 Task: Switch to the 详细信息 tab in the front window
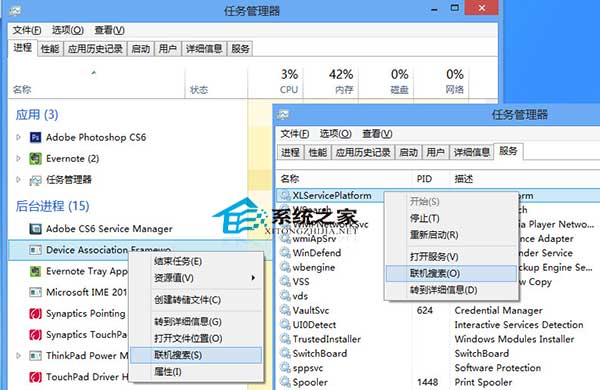point(472,152)
